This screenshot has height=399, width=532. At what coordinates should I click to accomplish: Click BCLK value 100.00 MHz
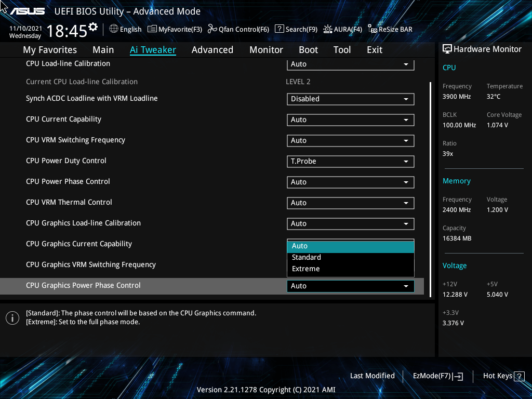tap(459, 125)
